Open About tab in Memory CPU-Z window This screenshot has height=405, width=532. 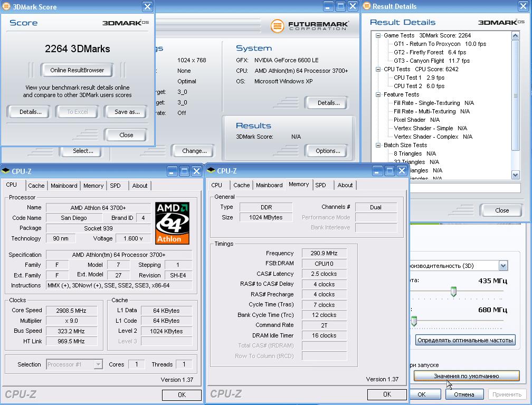tap(345, 185)
